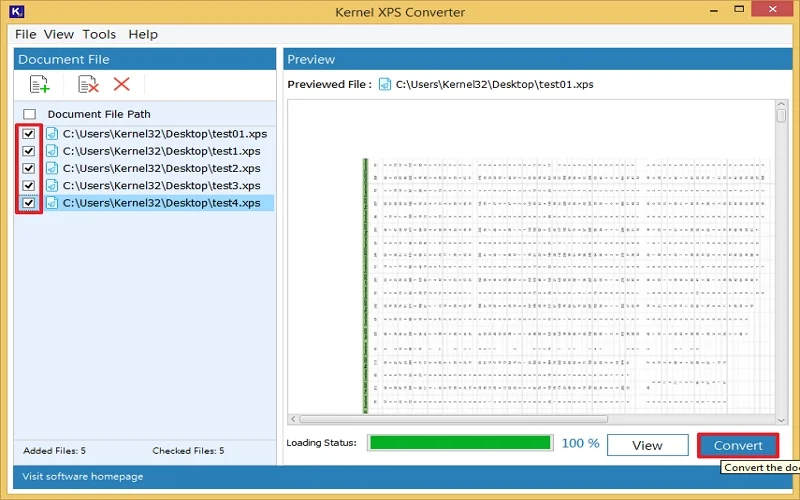This screenshot has width=800, height=500.
Task: Open the Tools menu
Action: (x=99, y=34)
